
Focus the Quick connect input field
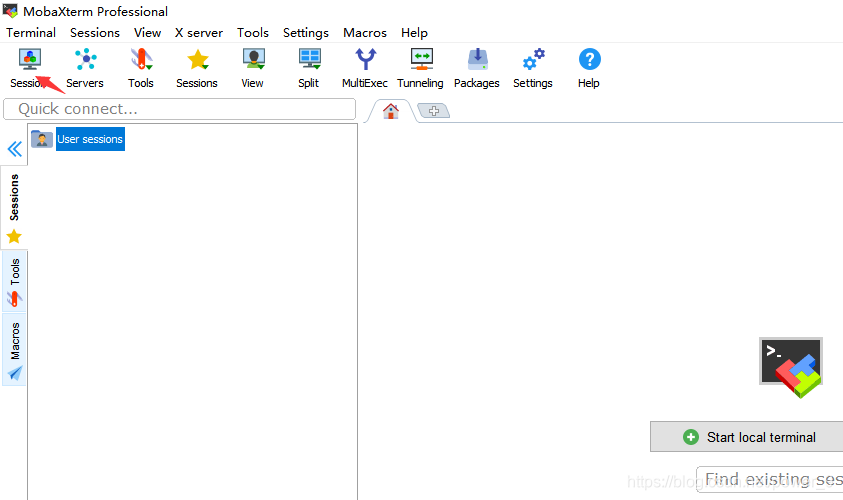click(x=180, y=109)
